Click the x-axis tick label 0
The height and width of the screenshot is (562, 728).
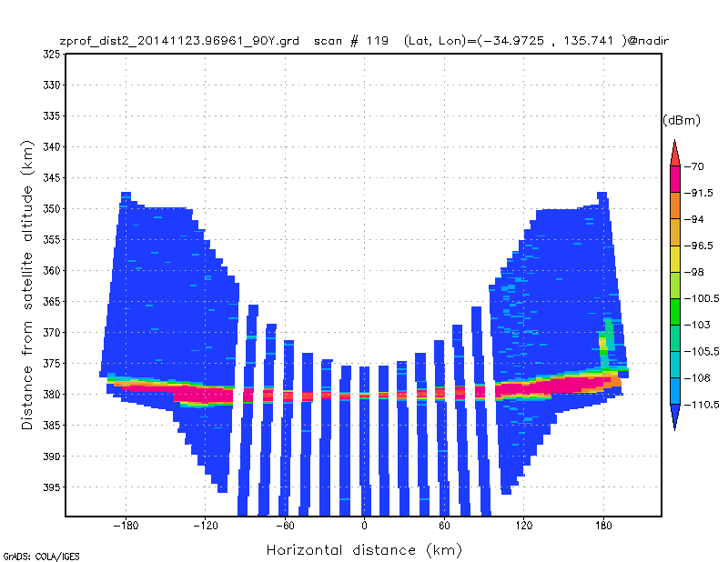coord(365,526)
